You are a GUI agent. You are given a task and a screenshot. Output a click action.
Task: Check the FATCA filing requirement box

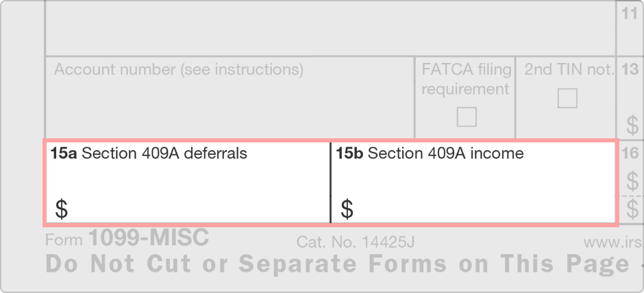click(x=467, y=117)
